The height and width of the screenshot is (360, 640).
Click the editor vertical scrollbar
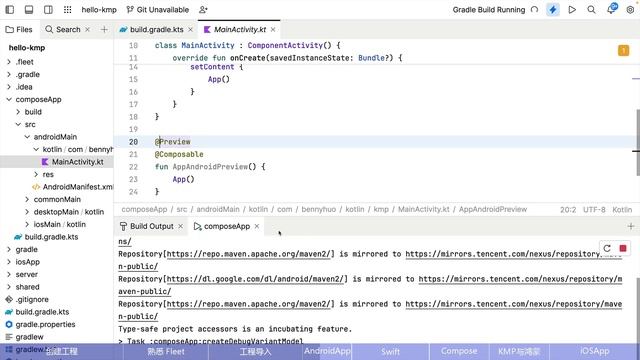point(637,142)
